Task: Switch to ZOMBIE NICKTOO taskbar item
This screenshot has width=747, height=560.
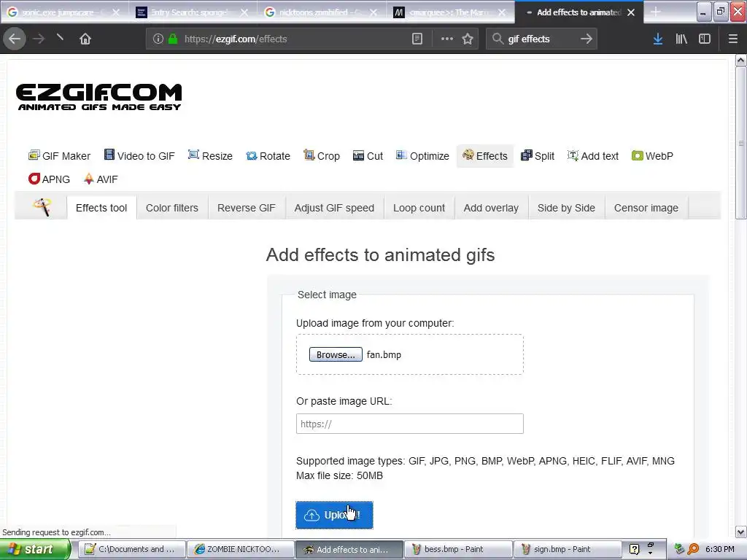Action: pos(240,549)
